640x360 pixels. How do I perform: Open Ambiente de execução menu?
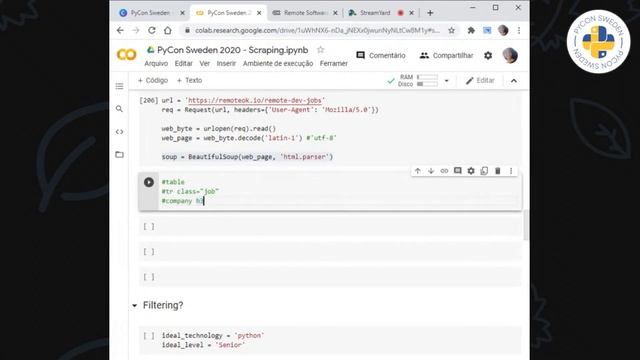(278, 64)
